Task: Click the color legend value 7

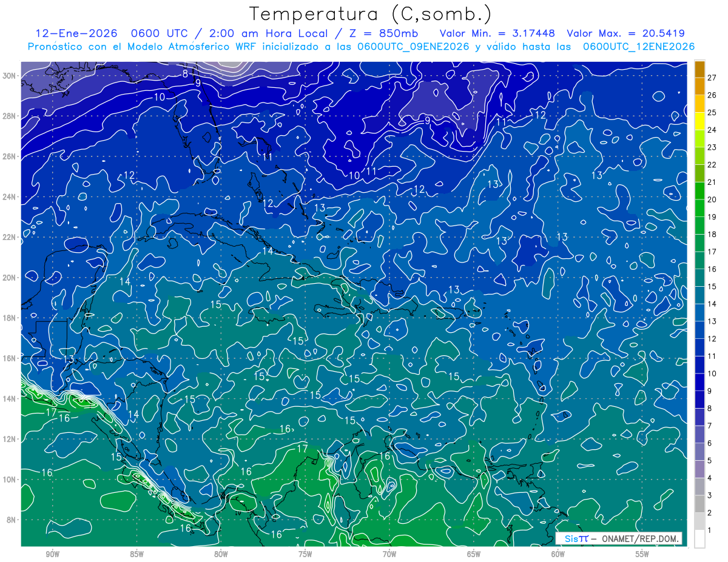Action: [710, 426]
